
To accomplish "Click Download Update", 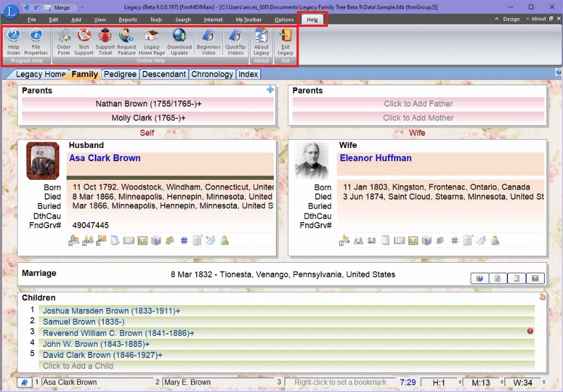I will tap(179, 42).
